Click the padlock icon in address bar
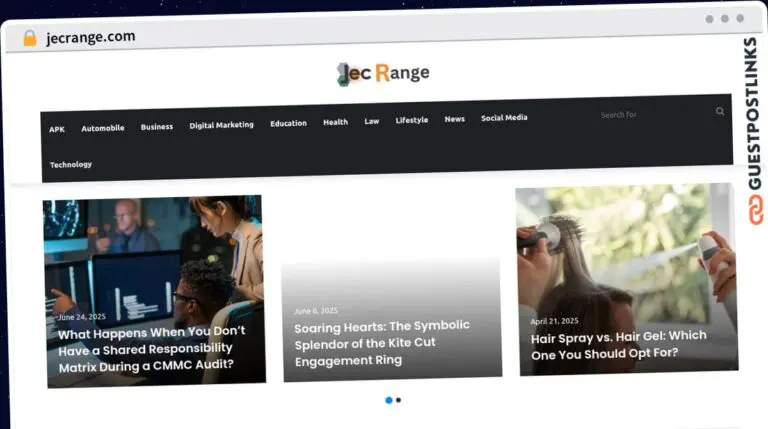This screenshot has width=768, height=429. click(x=30, y=38)
